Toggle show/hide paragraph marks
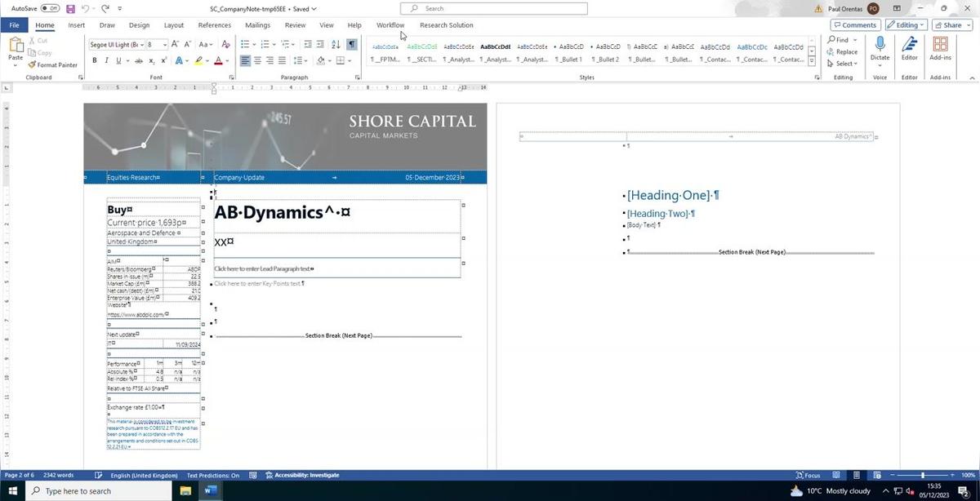Screen dimensions: 980x501 [353, 45]
